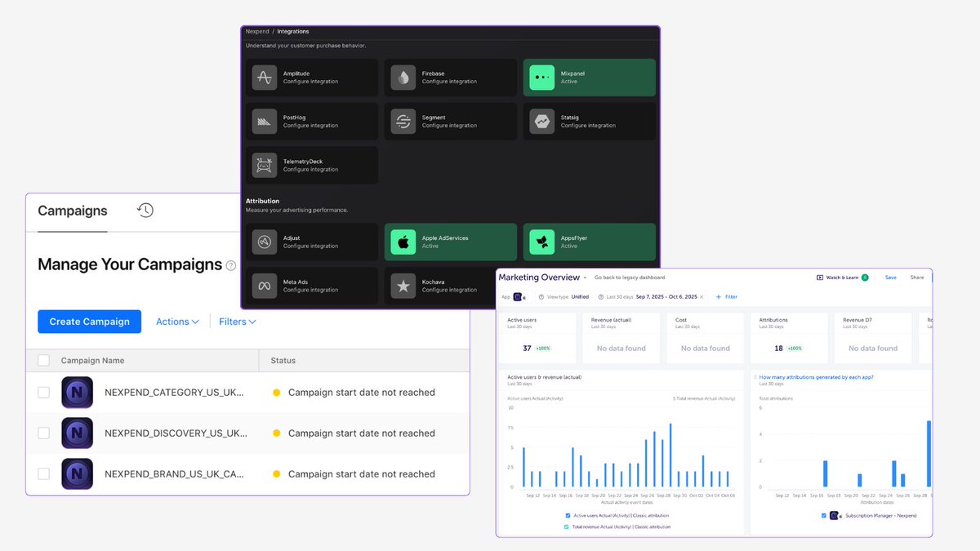
Task: Click the NEXPEND_BRAND_US_UK_CA… campaign name
Action: coord(173,474)
